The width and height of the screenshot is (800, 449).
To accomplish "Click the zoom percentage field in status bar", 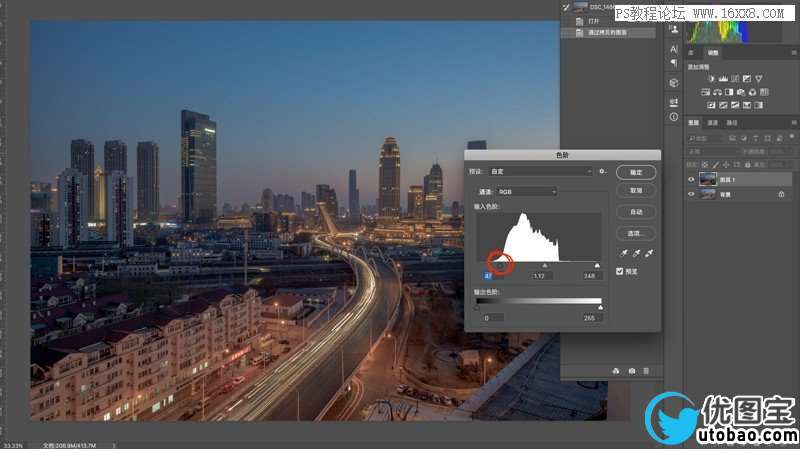I will point(12,445).
